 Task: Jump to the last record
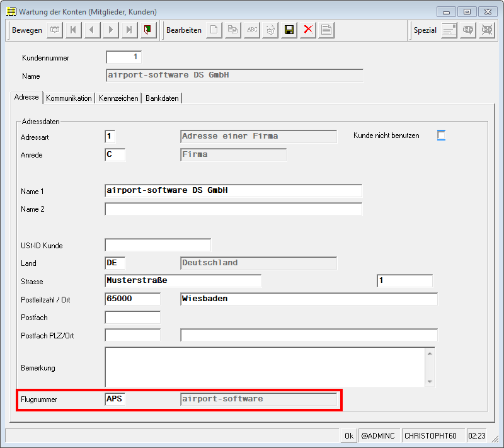coord(129,30)
